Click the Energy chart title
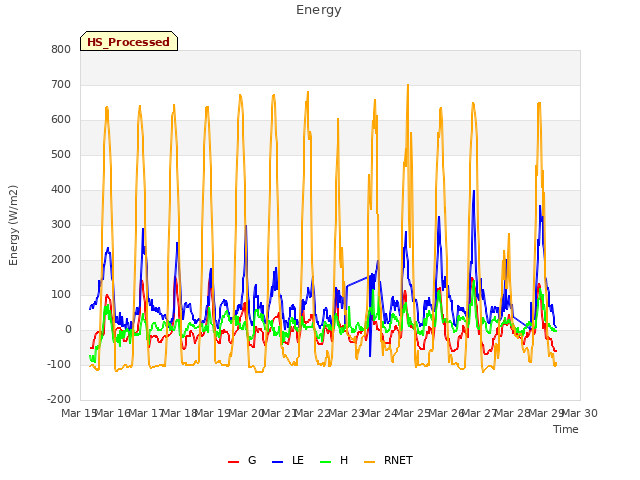Screen dimensions: 640x480 coord(319,10)
